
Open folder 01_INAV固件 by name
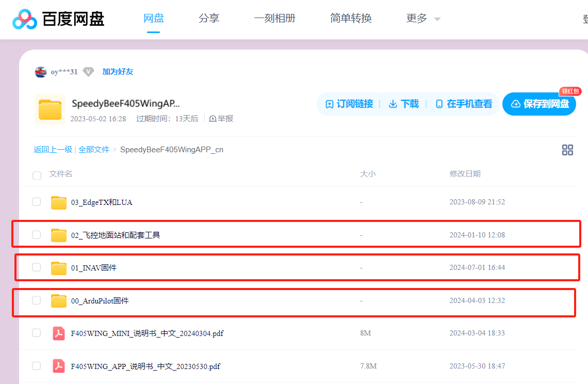(x=94, y=268)
